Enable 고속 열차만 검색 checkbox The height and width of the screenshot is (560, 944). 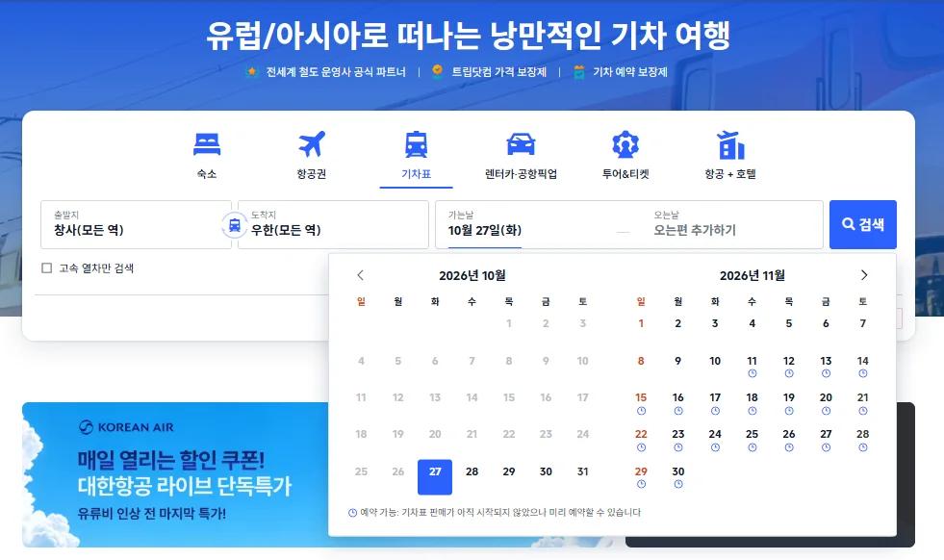pos(47,267)
